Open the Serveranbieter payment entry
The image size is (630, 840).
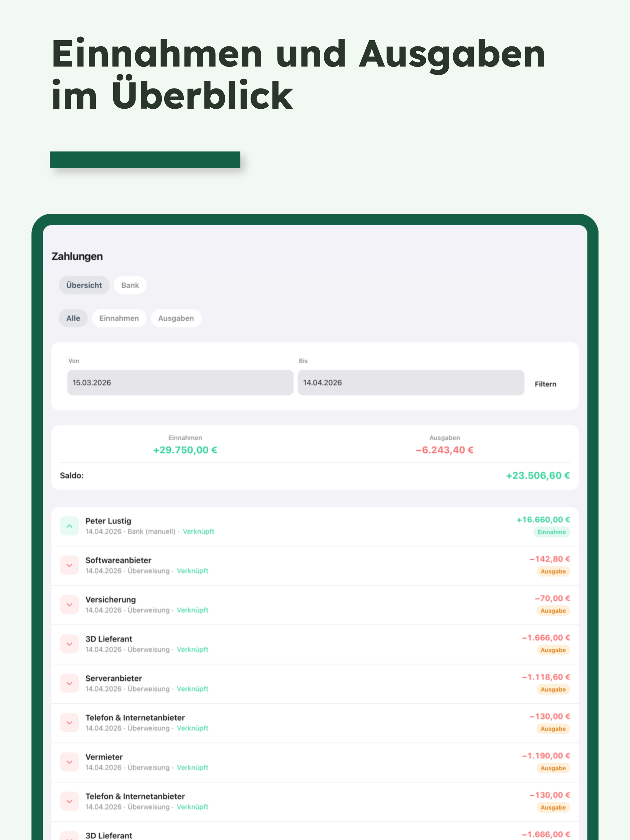315,683
